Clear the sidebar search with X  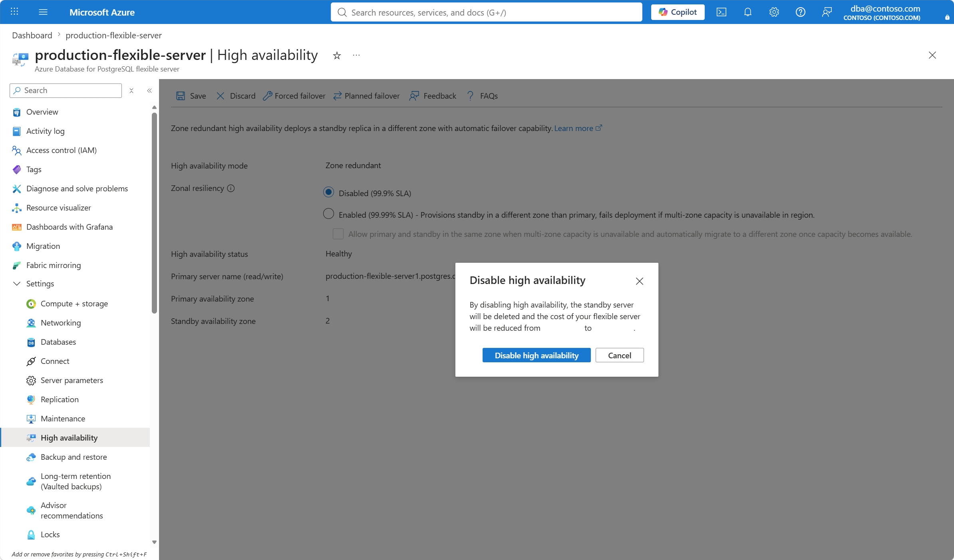pos(131,91)
